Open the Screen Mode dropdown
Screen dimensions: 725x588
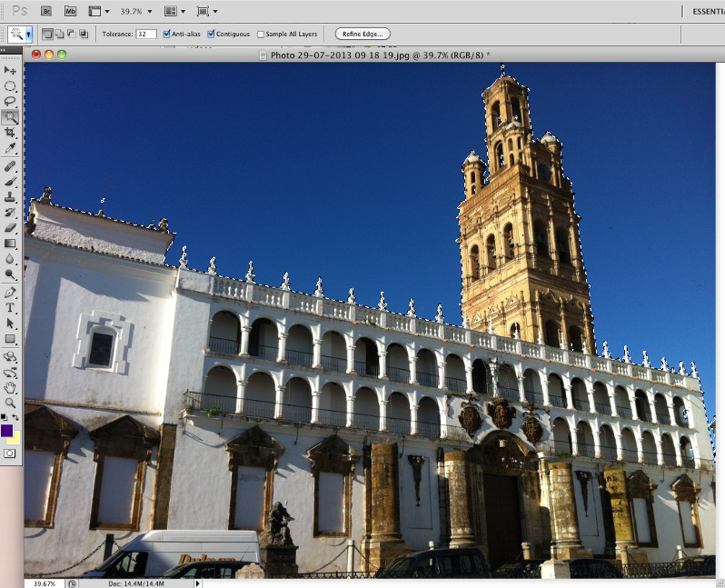coord(206,11)
